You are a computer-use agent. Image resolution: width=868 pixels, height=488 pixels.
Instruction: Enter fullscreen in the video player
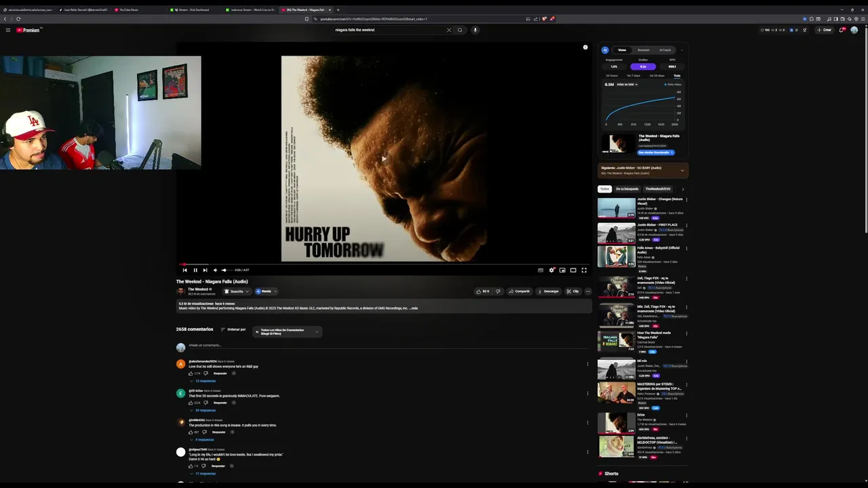click(x=584, y=270)
